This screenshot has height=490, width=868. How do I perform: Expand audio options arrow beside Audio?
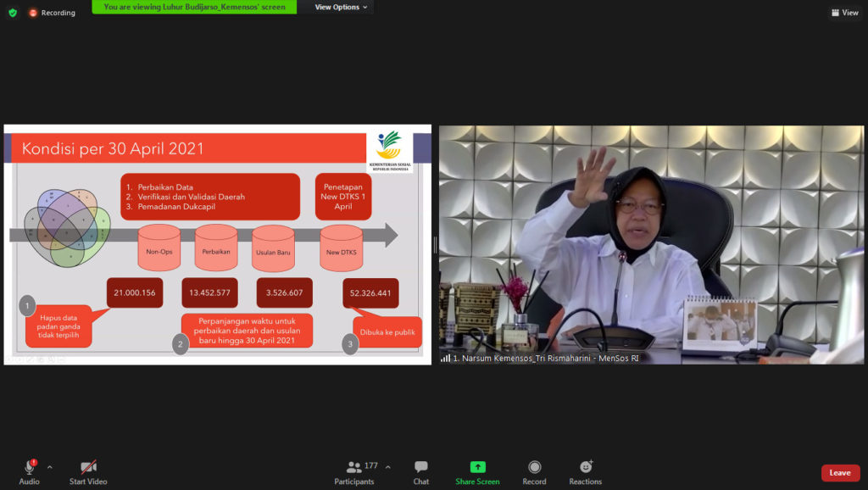[50, 467]
